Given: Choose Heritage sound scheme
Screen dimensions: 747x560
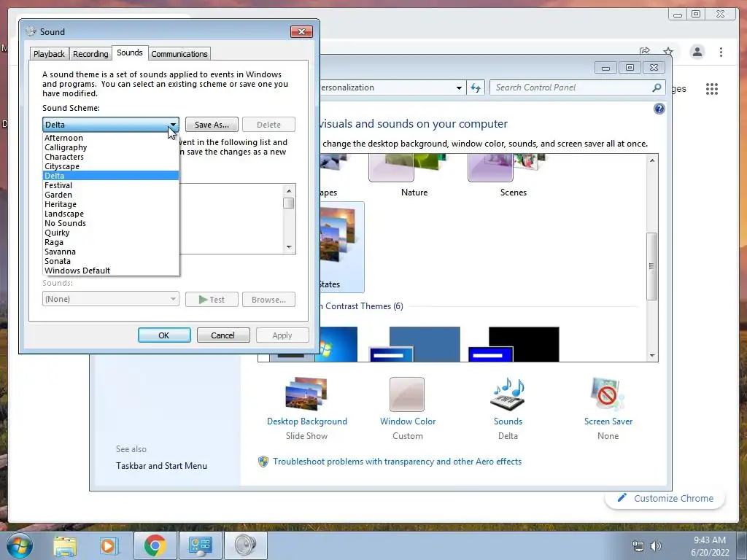Looking at the screenshot, I should (111, 204).
